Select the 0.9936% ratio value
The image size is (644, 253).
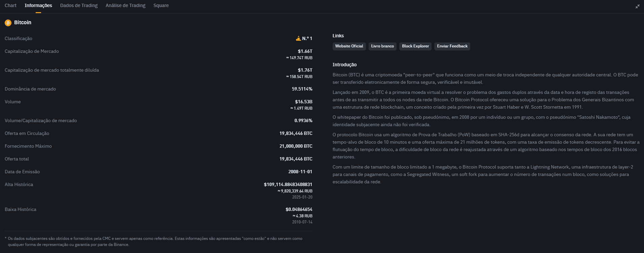[303, 120]
